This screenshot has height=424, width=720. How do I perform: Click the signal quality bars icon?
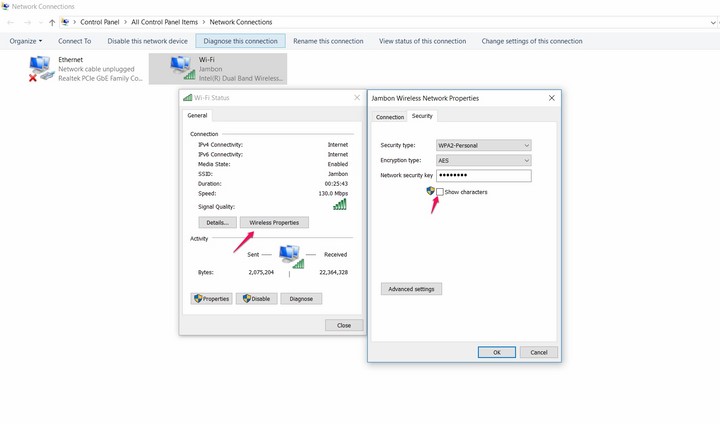[x=339, y=204]
